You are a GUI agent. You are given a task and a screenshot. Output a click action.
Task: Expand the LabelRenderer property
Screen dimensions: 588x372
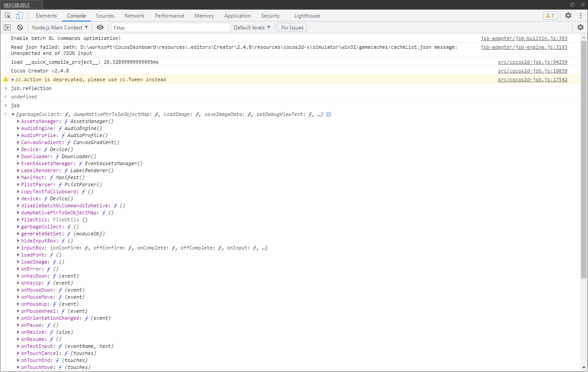pyautogui.click(x=18, y=170)
